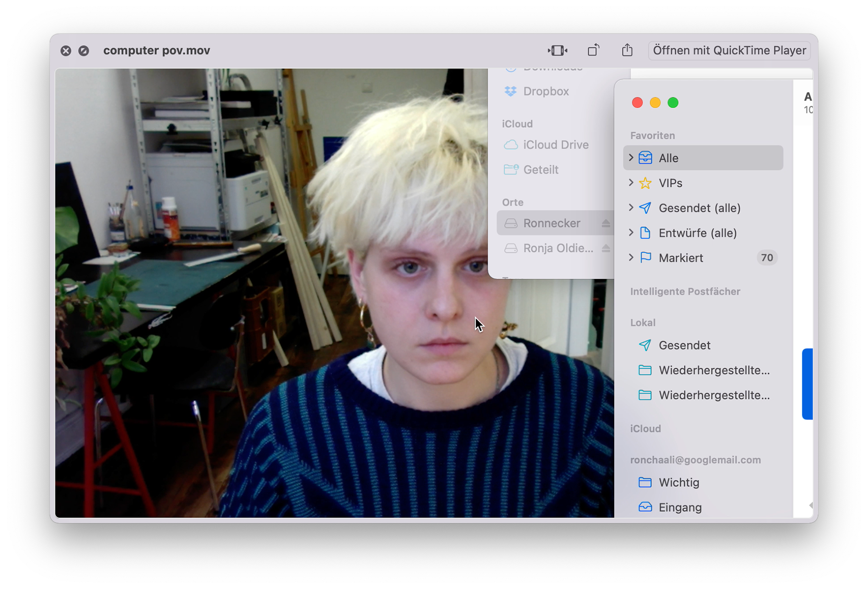Select Wichtig mailbox label
Image resolution: width=868 pixels, height=589 pixels.
[679, 482]
